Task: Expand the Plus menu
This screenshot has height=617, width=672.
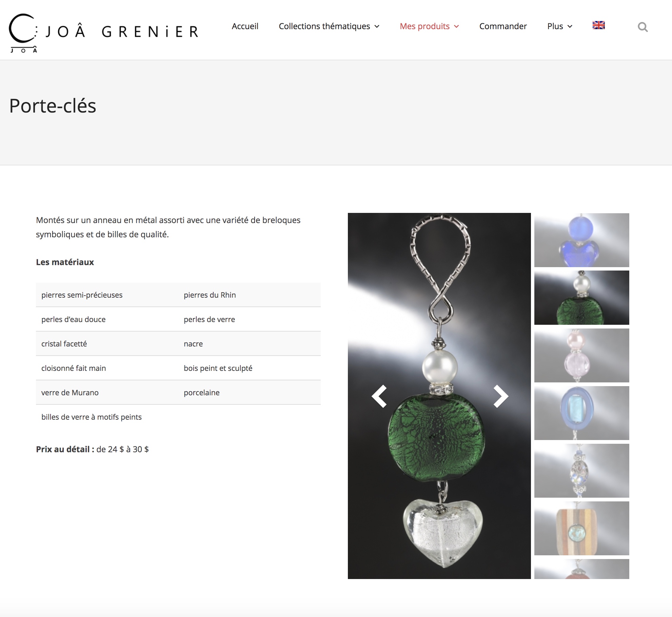Action: click(560, 26)
